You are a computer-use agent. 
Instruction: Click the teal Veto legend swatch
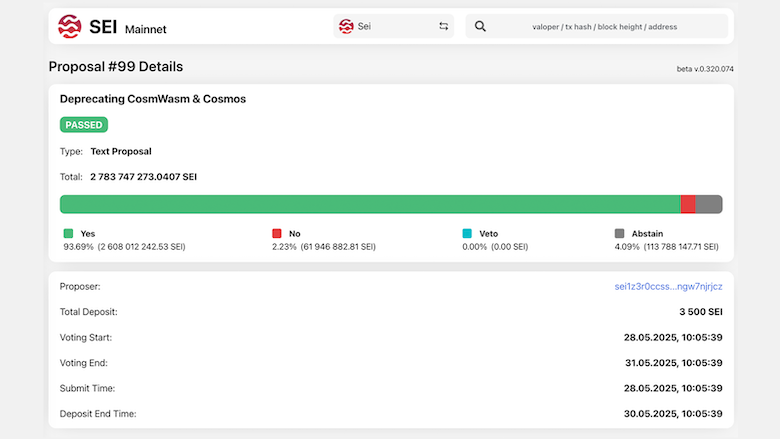pyautogui.click(x=467, y=233)
